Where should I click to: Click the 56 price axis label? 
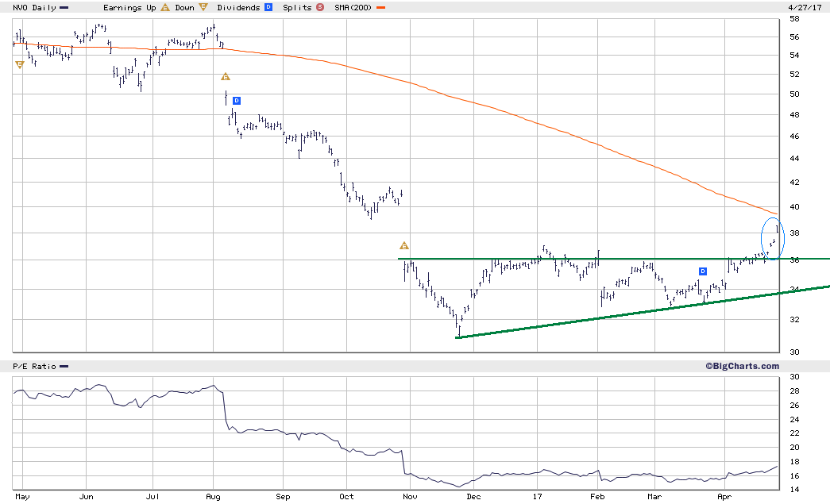click(x=794, y=37)
